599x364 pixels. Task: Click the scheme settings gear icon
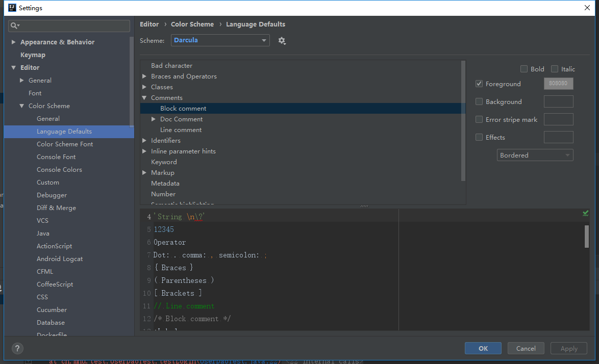coord(282,40)
